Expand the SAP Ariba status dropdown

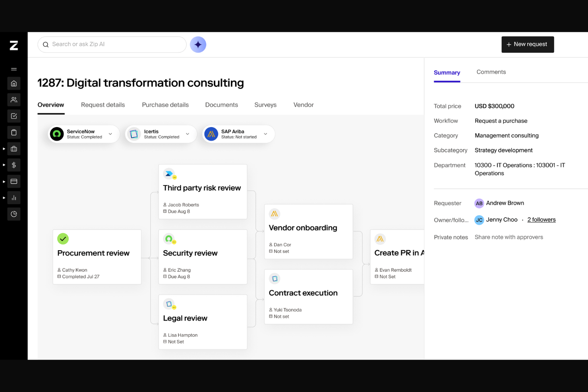pos(265,134)
